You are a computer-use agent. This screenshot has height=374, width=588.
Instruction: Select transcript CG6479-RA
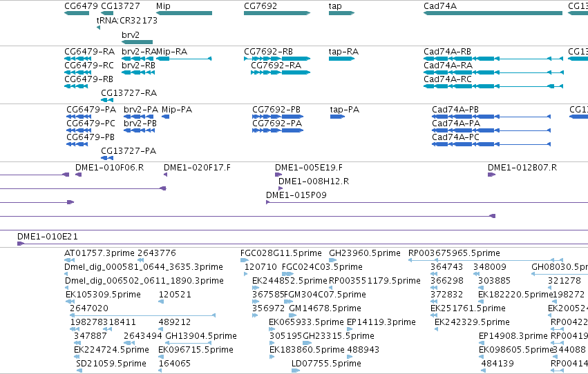(78, 59)
